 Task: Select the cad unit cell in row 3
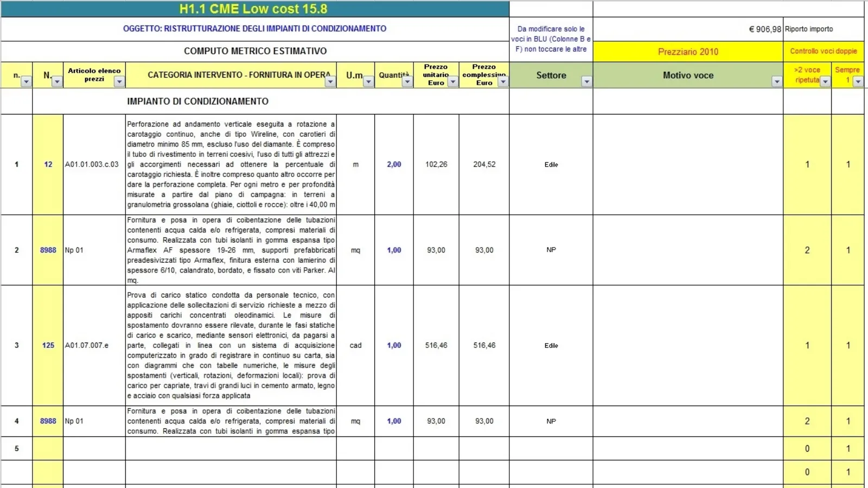pos(355,345)
